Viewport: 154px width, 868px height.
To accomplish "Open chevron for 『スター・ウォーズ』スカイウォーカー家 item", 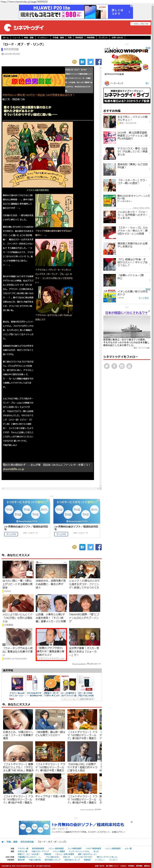I will point(149,233).
